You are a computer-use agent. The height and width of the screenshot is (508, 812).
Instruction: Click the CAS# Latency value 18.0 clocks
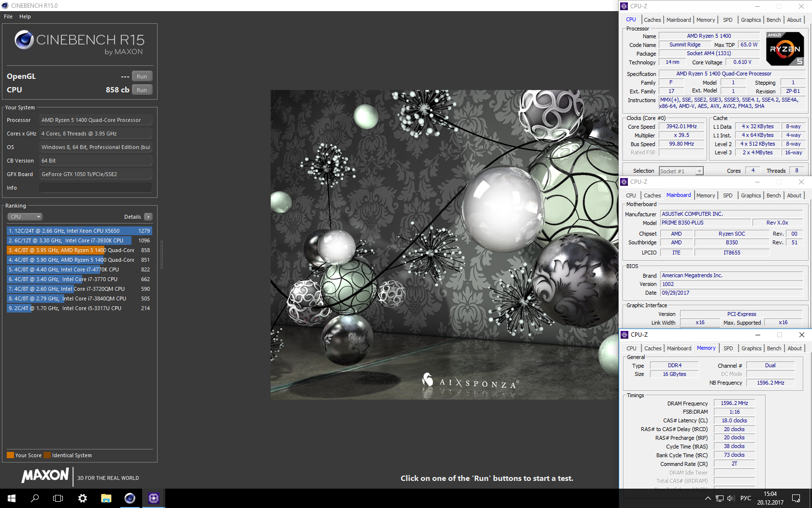[x=734, y=420]
